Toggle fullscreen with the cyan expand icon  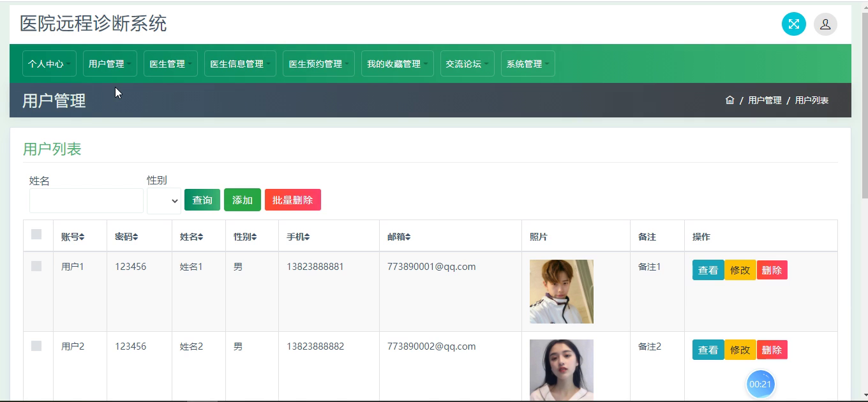(x=793, y=24)
